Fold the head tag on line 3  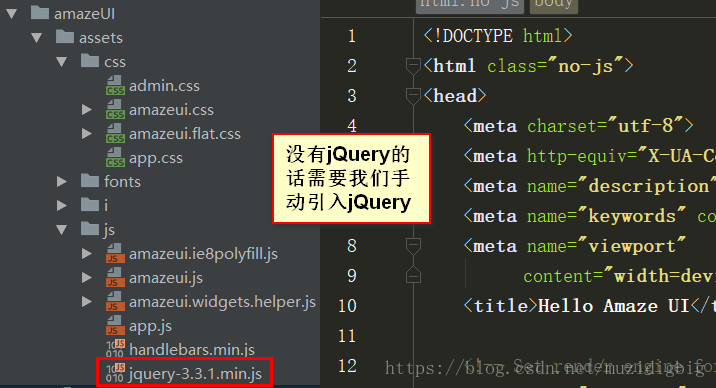[x=413, y=96]
